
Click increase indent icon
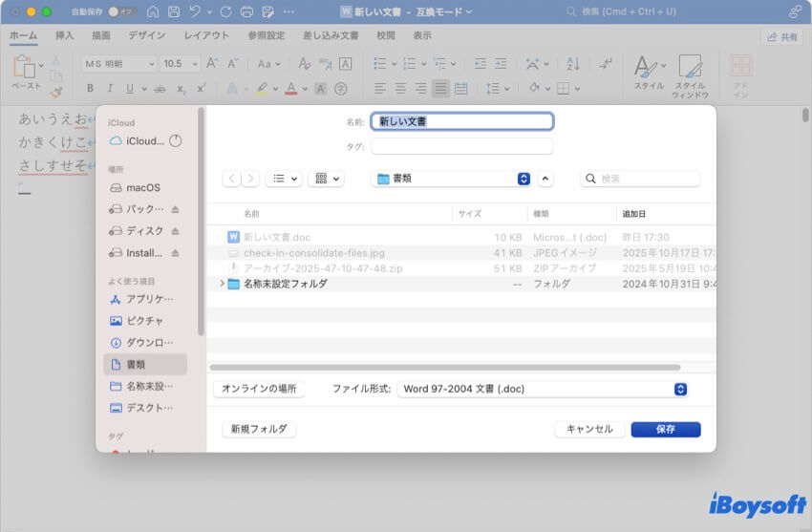coord(501,64)
